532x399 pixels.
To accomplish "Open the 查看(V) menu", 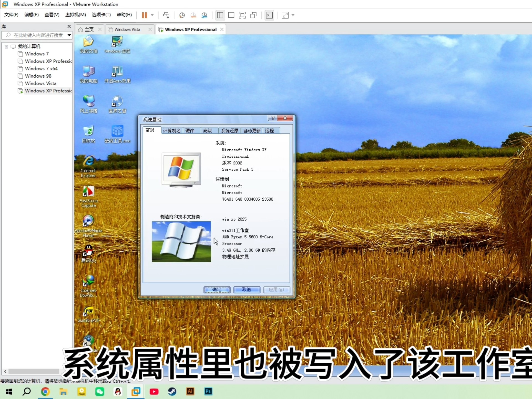I will 52,15.
